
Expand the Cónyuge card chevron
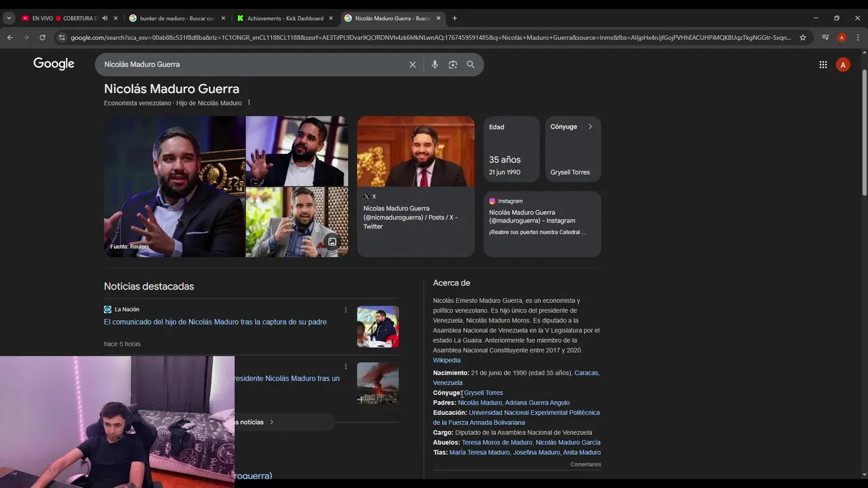[x=590, y=127]
